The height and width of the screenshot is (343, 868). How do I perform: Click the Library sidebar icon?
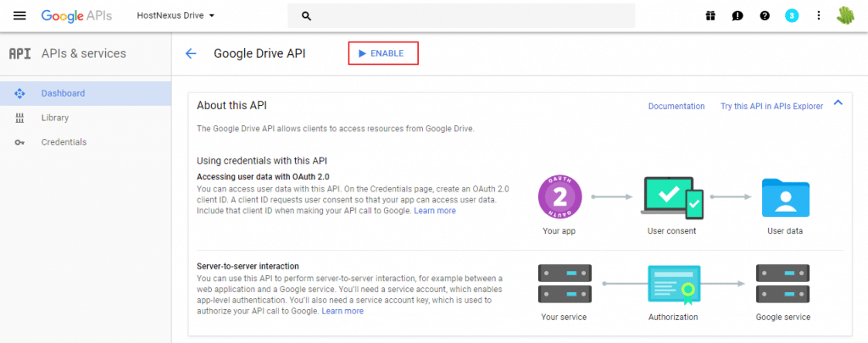click(x=19, y=118)
